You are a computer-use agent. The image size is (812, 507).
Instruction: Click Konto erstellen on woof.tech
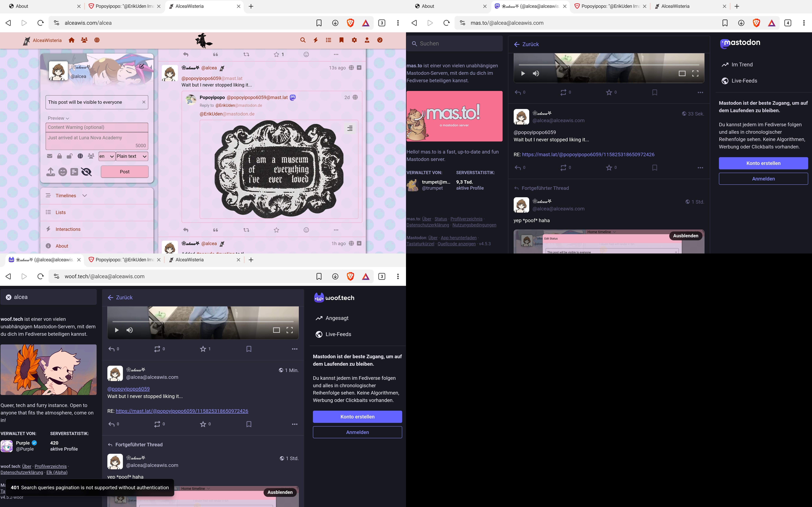pyautogui.click(x=357, y=417)
